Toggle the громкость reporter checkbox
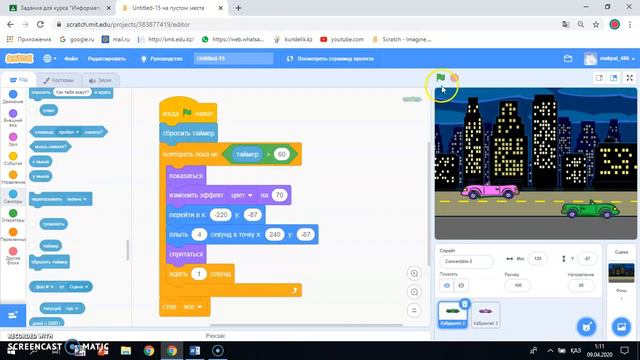 [x=33, y=224]
